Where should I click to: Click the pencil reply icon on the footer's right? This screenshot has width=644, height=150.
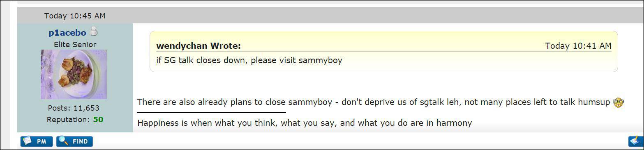coord(635,141)
